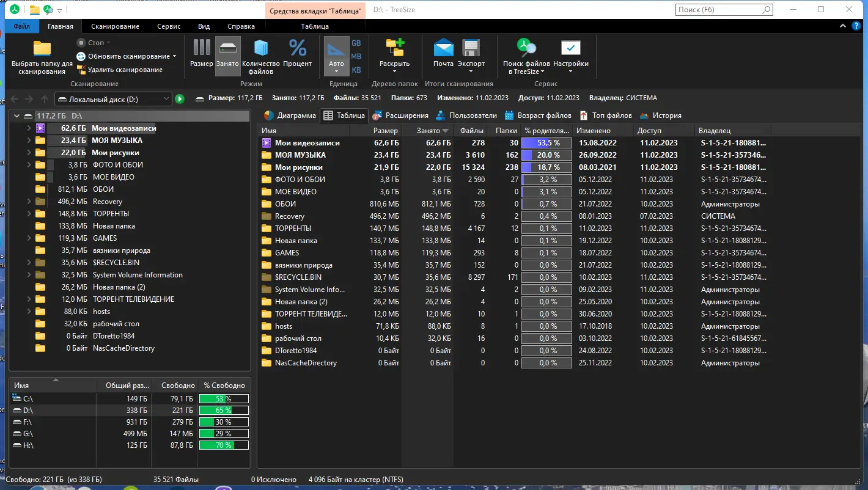Go back with the left navigation arrow
868x490 pixels.
click(x=15, y=98)
